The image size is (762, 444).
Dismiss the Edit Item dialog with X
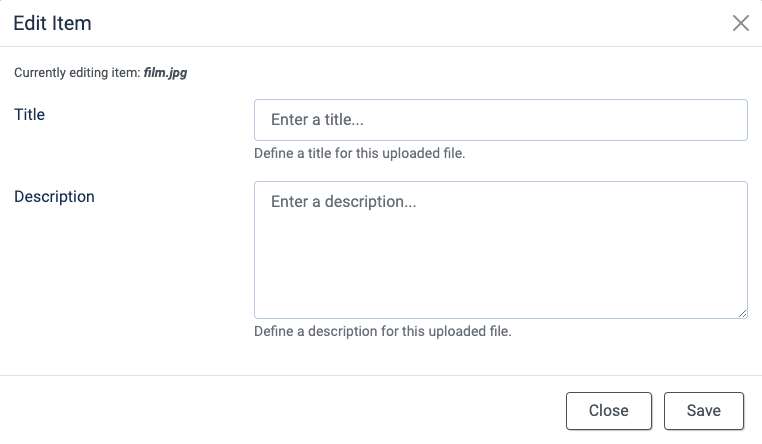(x=741, y=23)
